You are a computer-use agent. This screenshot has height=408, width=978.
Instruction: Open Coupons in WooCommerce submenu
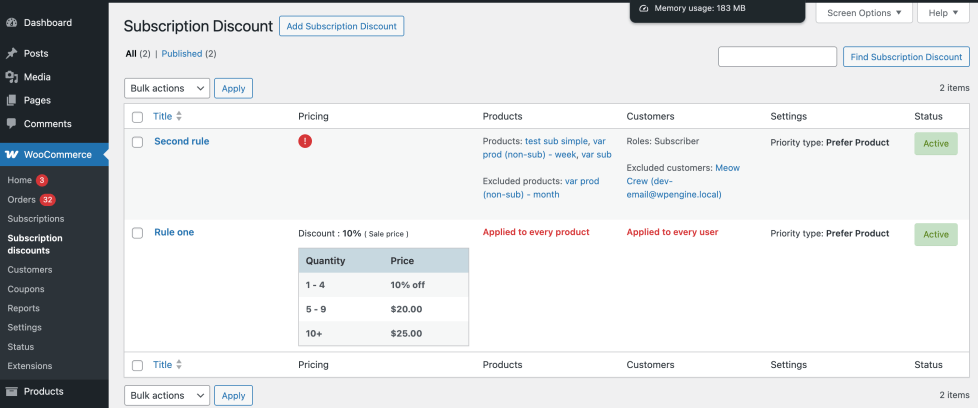click(x=26, y=289)
